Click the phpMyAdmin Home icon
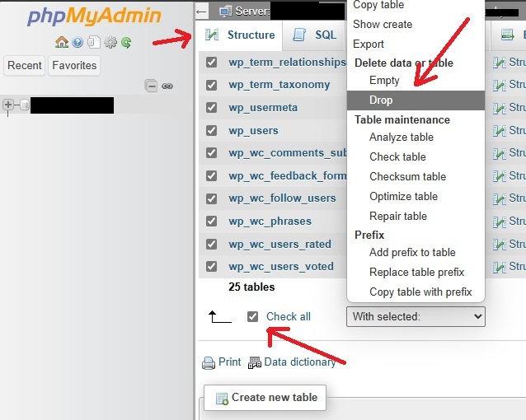This screenshot has height=420, width=526. click(x=61, y=42)
